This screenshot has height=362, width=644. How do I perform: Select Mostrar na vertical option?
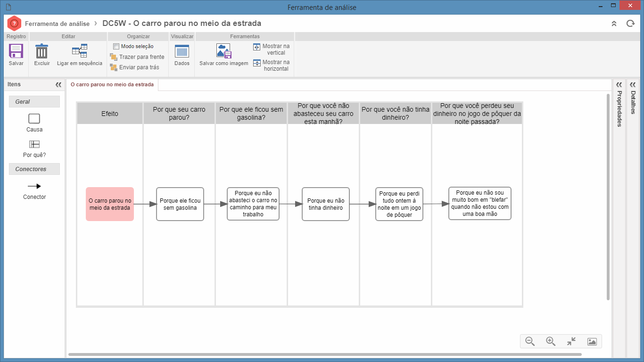pyautogui.click(x=271, y=49)
